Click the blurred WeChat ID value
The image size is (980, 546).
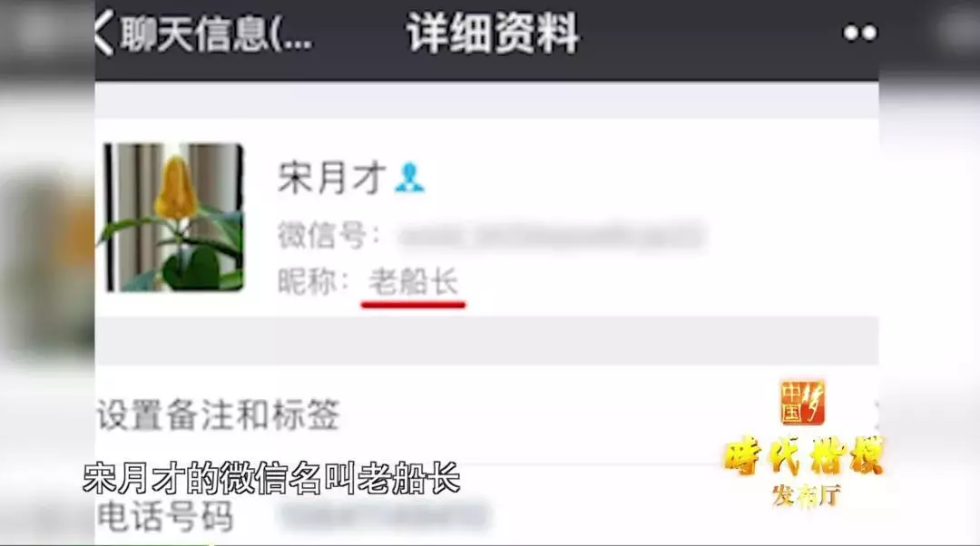tap(552, 236)
